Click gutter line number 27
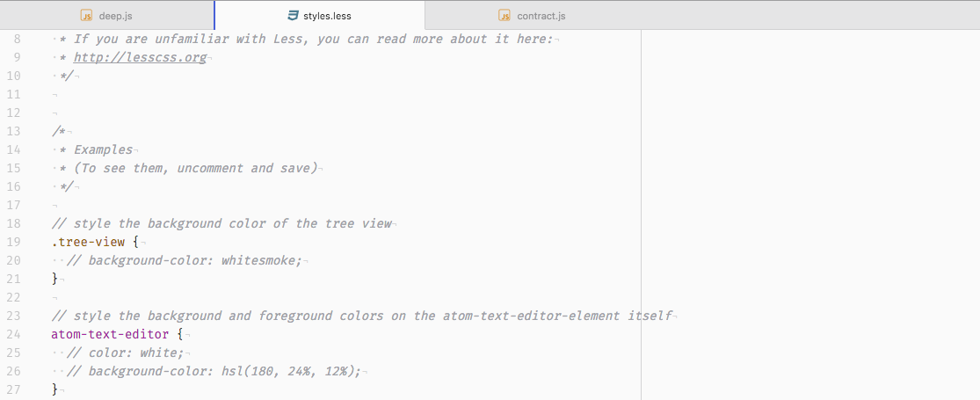 [14, 389]
